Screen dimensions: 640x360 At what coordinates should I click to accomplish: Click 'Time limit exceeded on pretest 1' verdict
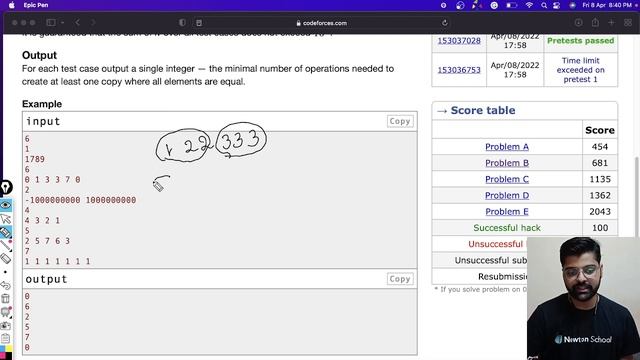click(x=580, y=70)
